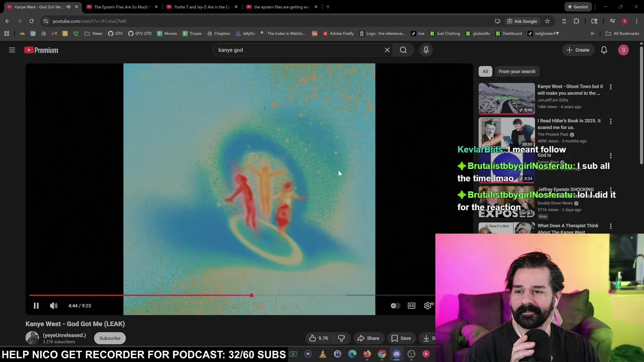Open the yeyeUnreleased channel avatar
Screen dimensions: 644x362
(x=32, y=338)
